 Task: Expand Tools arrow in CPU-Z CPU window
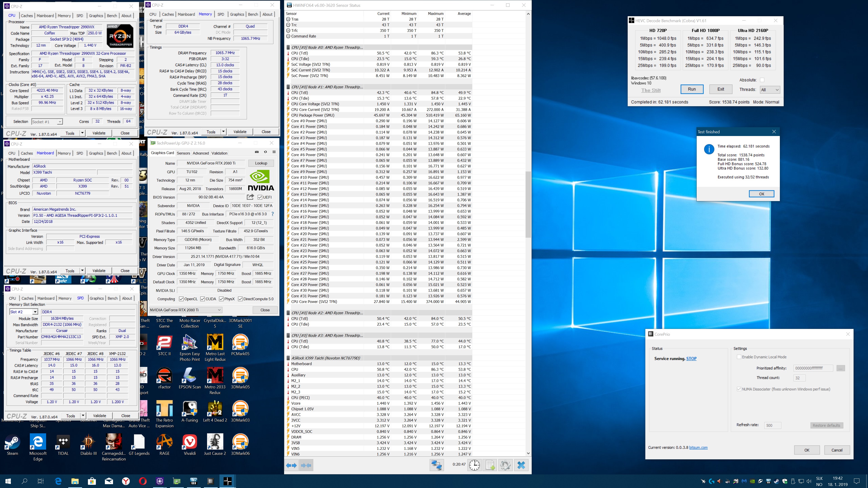coord(82,133)
